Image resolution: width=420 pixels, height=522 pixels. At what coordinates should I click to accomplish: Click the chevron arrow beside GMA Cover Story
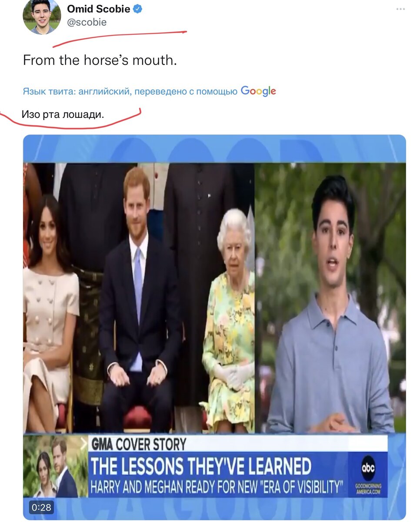click(x=84, y=444)
